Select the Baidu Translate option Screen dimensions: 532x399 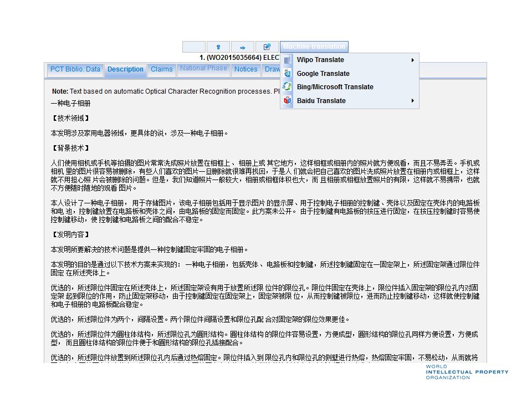point(350,101)
